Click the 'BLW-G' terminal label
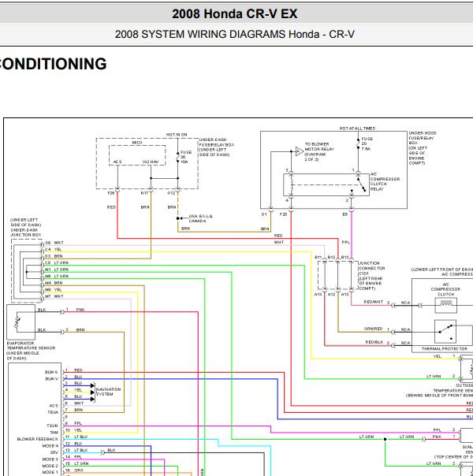Image resolution: width=473 pixels, height=476 pixels. tap(51, 372)
